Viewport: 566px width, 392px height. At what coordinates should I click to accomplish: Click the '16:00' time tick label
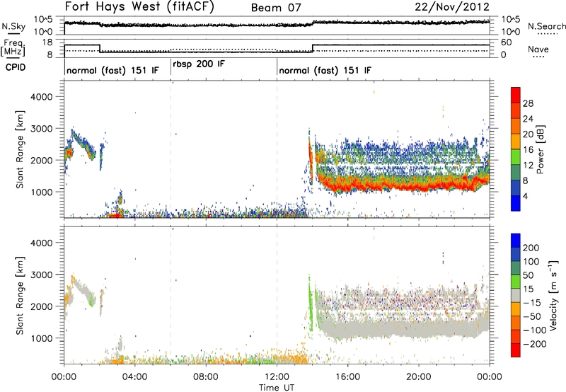[x=347, y=377]
